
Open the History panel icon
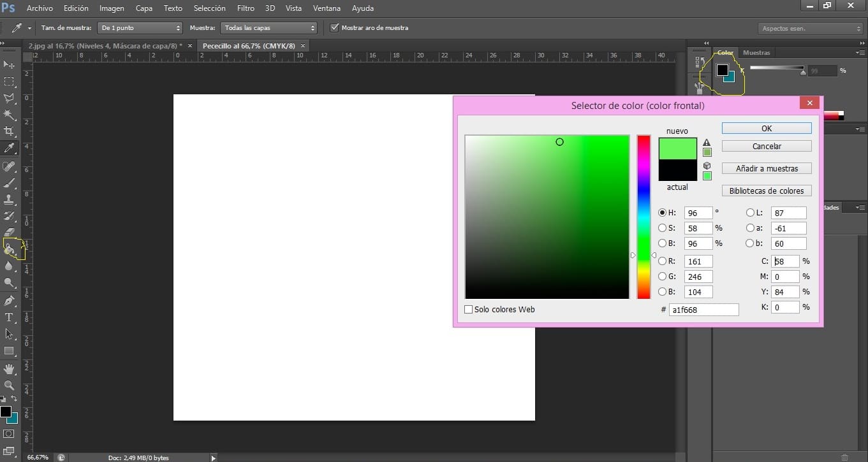click(x=700, y=62)
